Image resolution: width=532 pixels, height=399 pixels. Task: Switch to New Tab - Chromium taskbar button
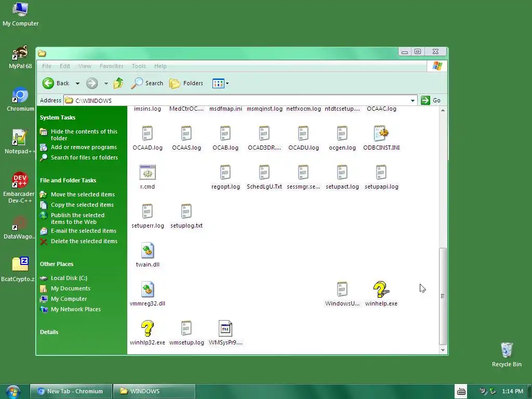[71, 391]
